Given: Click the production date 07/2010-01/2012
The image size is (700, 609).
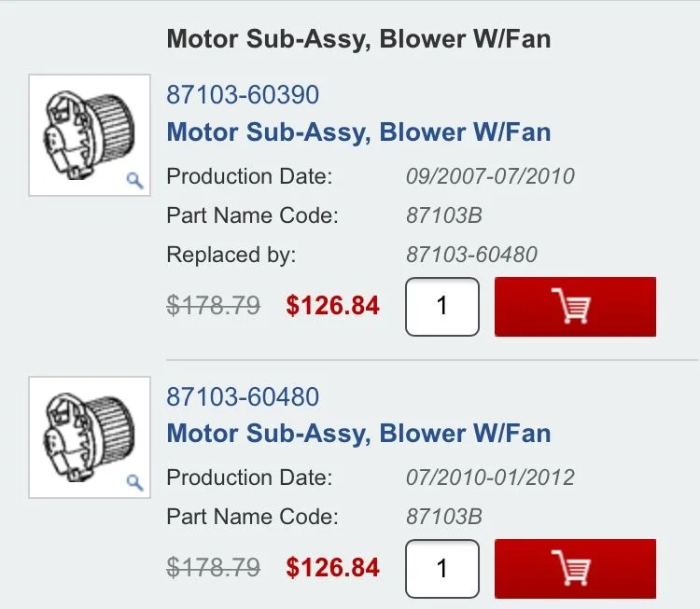Looking at the screenshot, I should (x=490, y=478).
